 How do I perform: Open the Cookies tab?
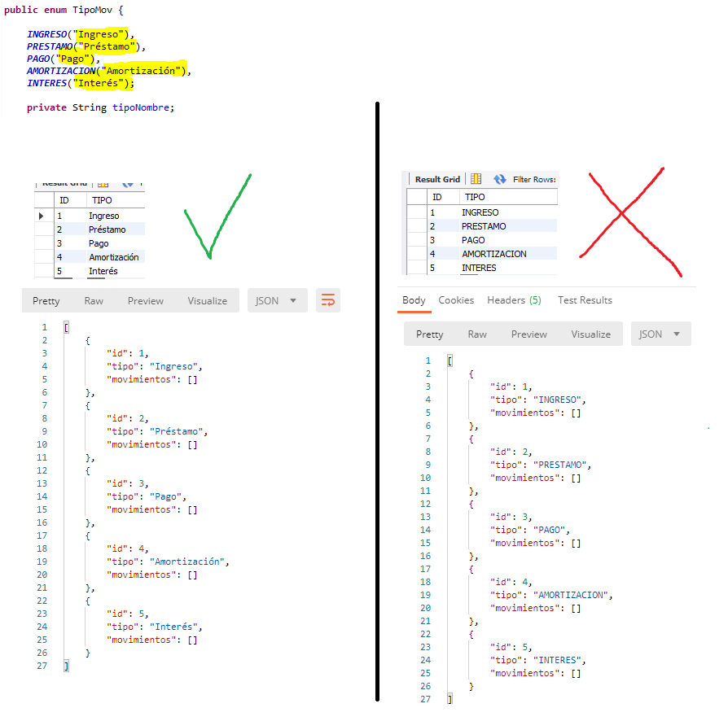456,300
